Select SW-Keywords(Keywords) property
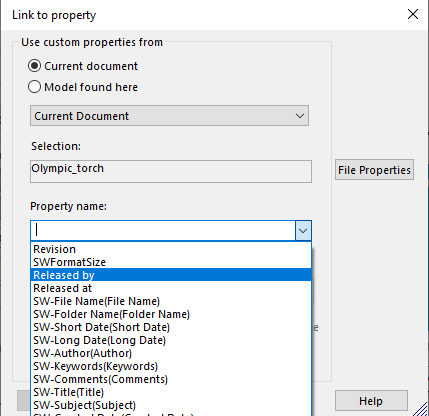429x416 pixels. point(171,366)
